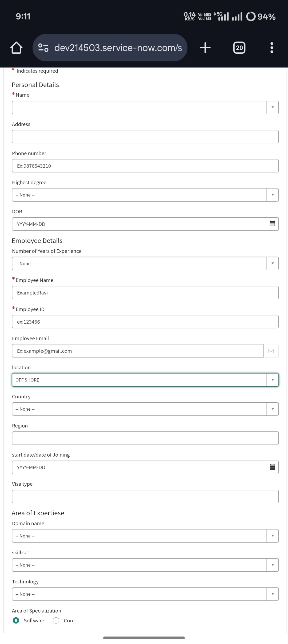
Task: Open the Domain name dropdown
Action: [145, 536]
